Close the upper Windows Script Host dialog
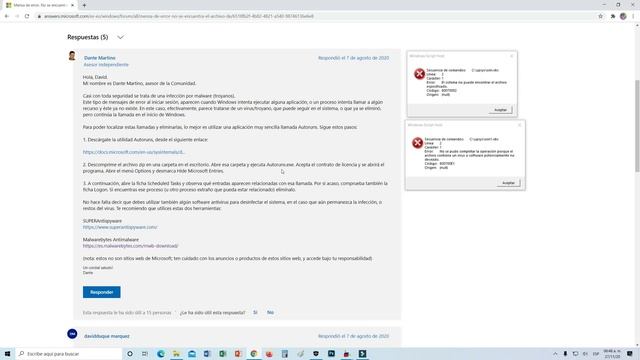 512,56
